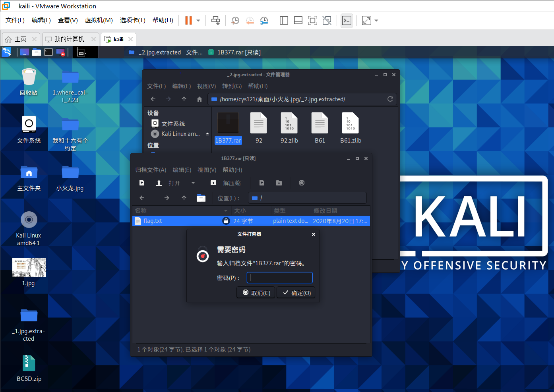The image size is (554, 392).
Task: Select the 小火龙.jpg folder on desktop
Action: point(70,178)
